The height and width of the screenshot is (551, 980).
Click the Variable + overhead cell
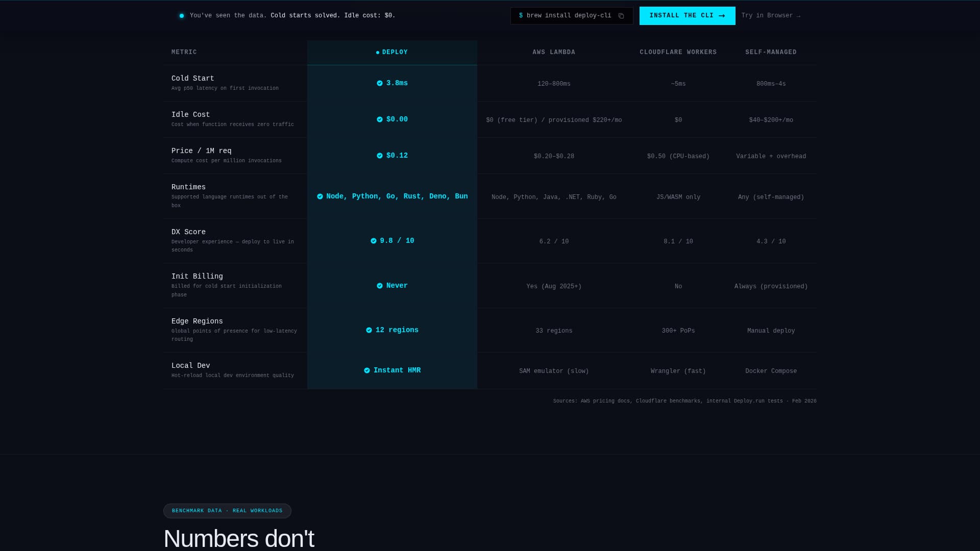pyautogui.click(x=771, y=157)
